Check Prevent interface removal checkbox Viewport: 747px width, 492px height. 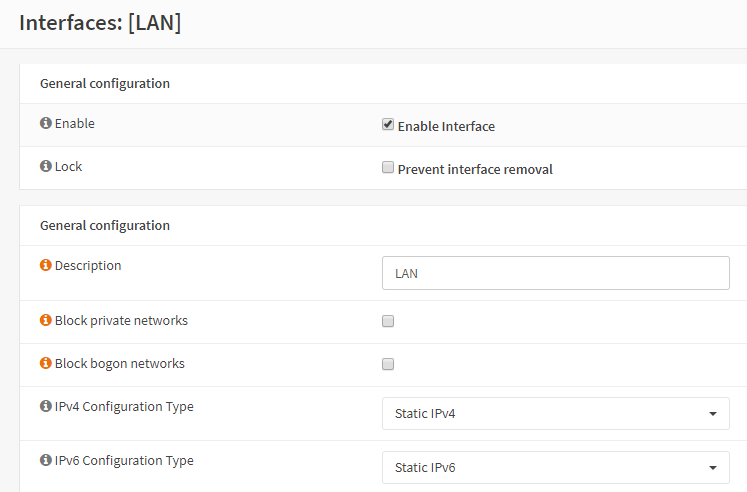[x=388, y=168]
